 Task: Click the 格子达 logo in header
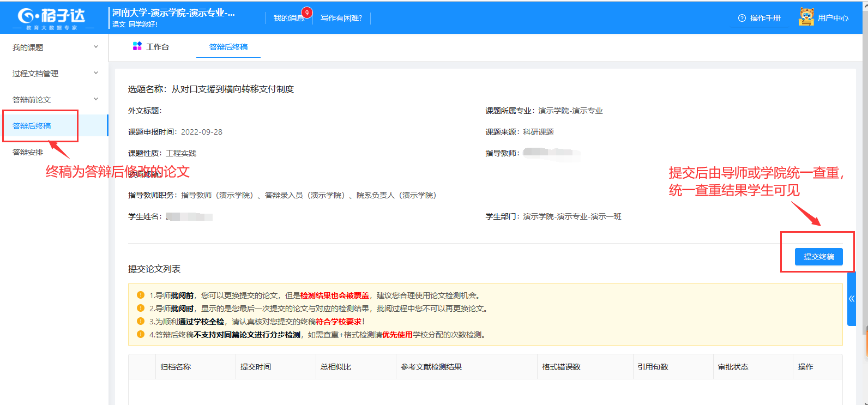[52, 18]
